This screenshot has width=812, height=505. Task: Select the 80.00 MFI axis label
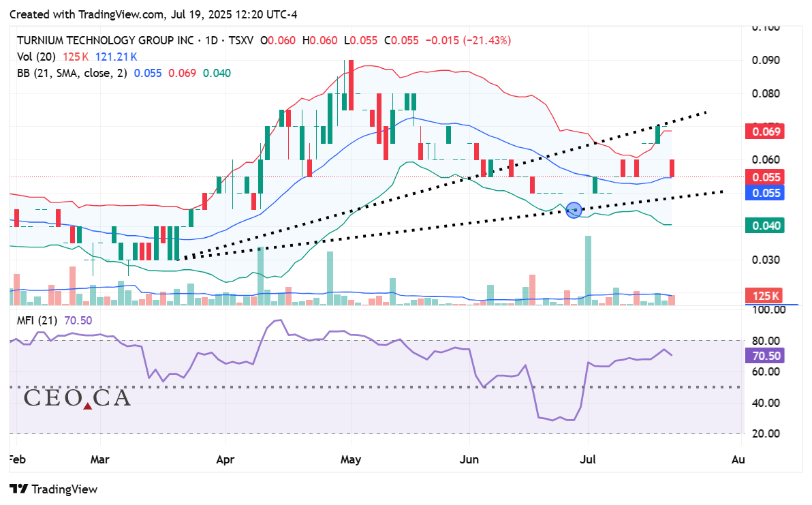point(766,341)
